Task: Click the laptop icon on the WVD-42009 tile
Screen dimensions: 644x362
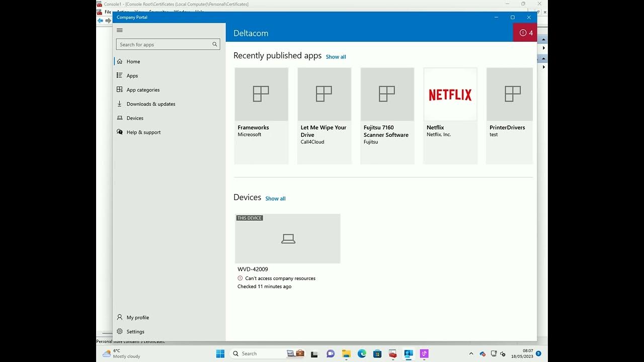Action: [x=288, y=239]
